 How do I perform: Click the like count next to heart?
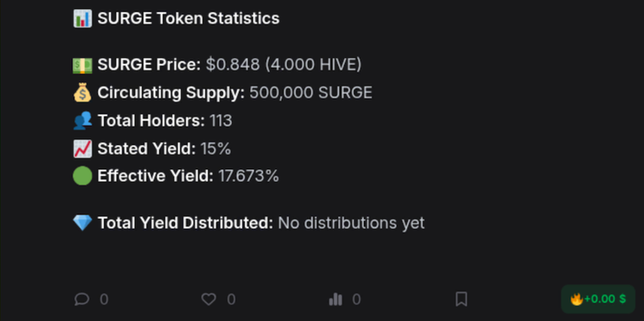coord(231,299)
